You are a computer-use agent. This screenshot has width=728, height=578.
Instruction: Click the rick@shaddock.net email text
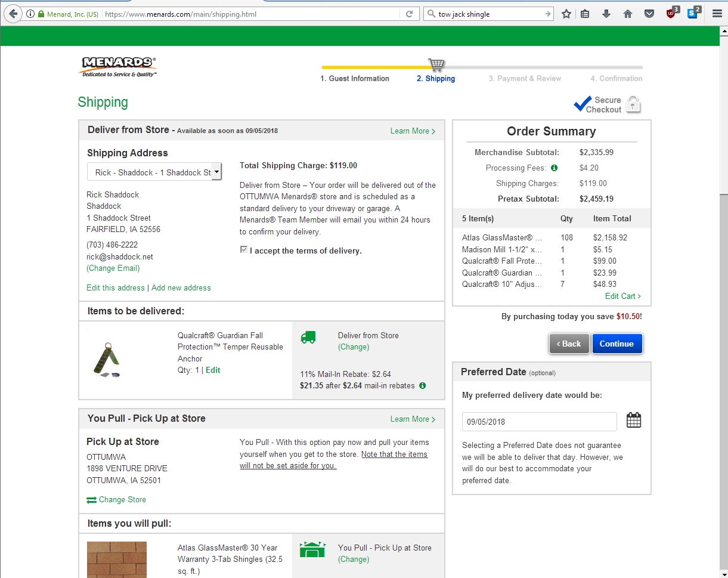click(x=120, y=256)
